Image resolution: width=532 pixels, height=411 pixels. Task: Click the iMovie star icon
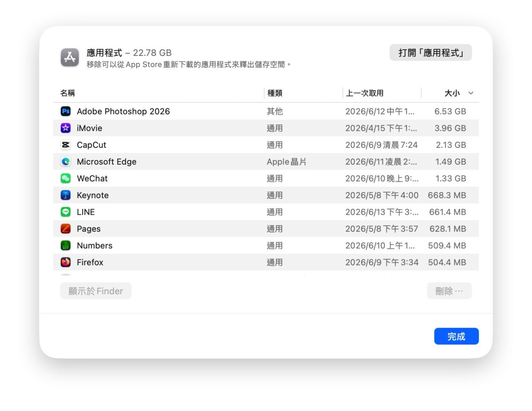click(x=66, y=128)
